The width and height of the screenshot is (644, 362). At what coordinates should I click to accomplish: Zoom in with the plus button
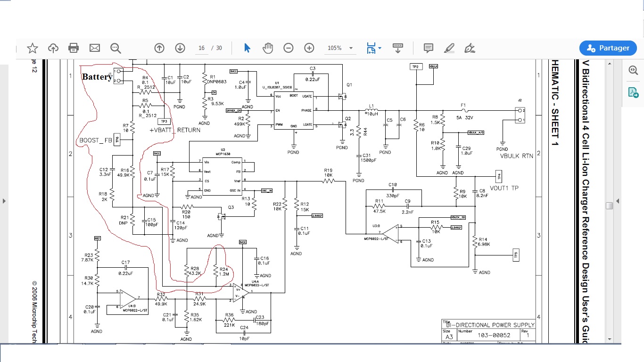point(309,48)
